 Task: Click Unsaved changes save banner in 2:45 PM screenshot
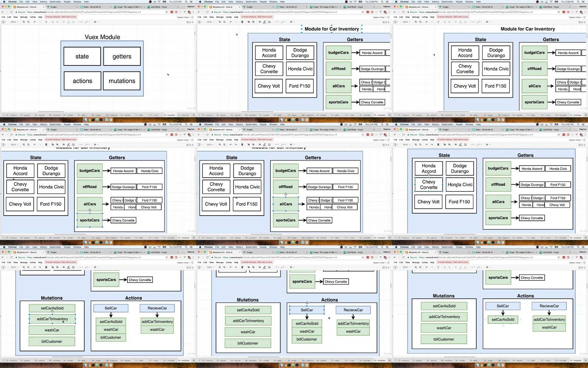[x=453, y=262]
